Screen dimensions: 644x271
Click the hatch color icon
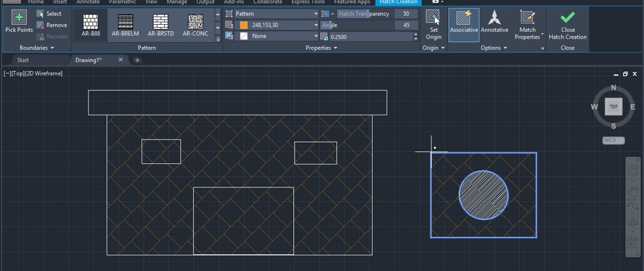[229, 25]
